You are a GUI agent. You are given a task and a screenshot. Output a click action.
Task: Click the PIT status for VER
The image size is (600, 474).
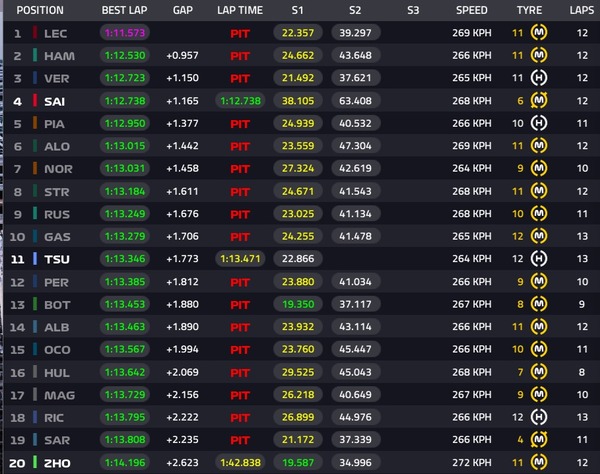click(x=240, y=78)
